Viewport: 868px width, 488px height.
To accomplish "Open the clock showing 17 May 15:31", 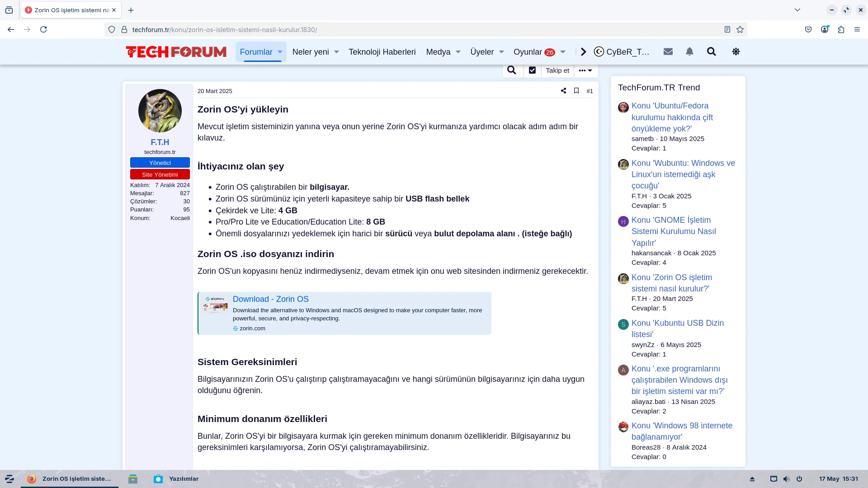I will [x=838, y=479].
